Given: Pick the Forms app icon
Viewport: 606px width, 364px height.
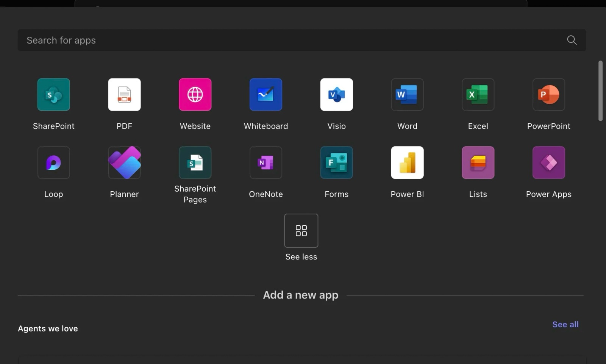Looking at the screenshot, I should coord(337,162).
